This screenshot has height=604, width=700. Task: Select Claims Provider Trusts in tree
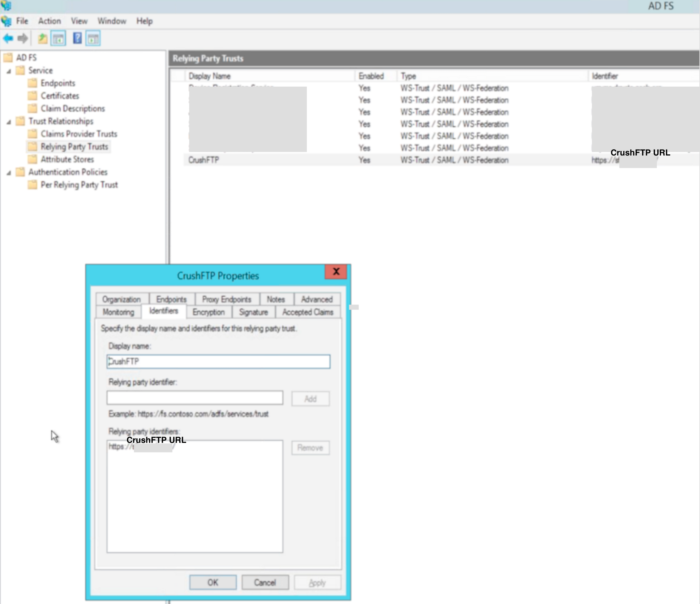[79, 134]
